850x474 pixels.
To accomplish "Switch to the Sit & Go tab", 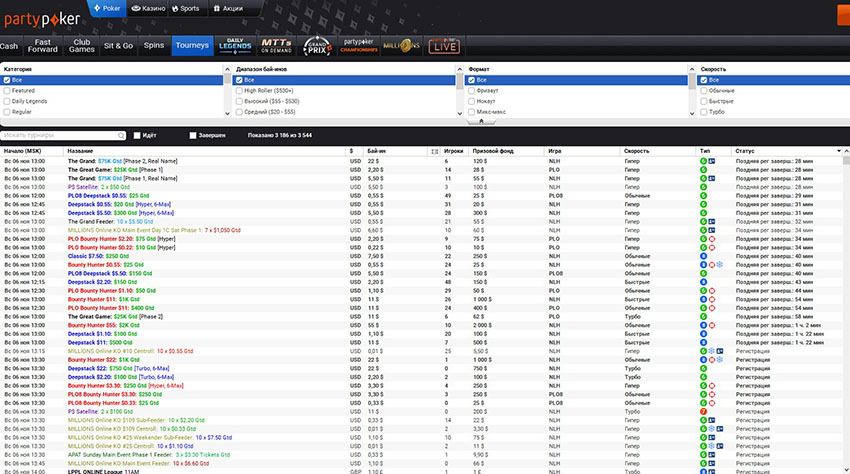I will click(x=118, y=46).
